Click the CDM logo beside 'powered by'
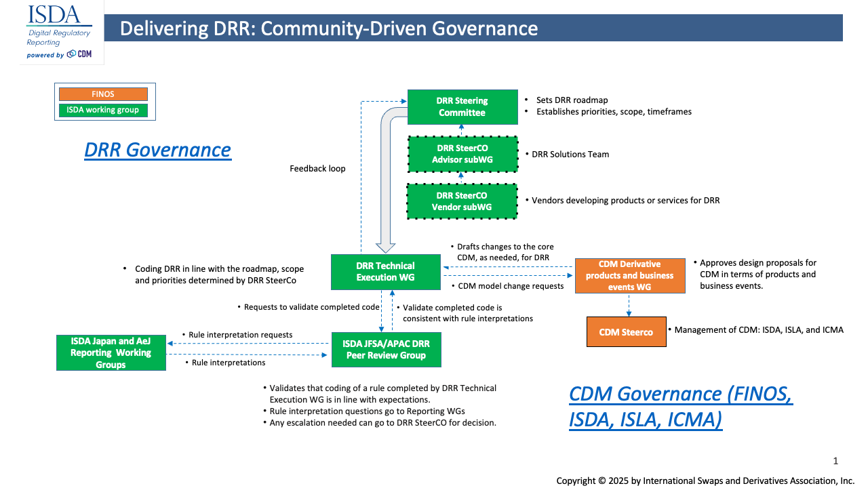 79,54
